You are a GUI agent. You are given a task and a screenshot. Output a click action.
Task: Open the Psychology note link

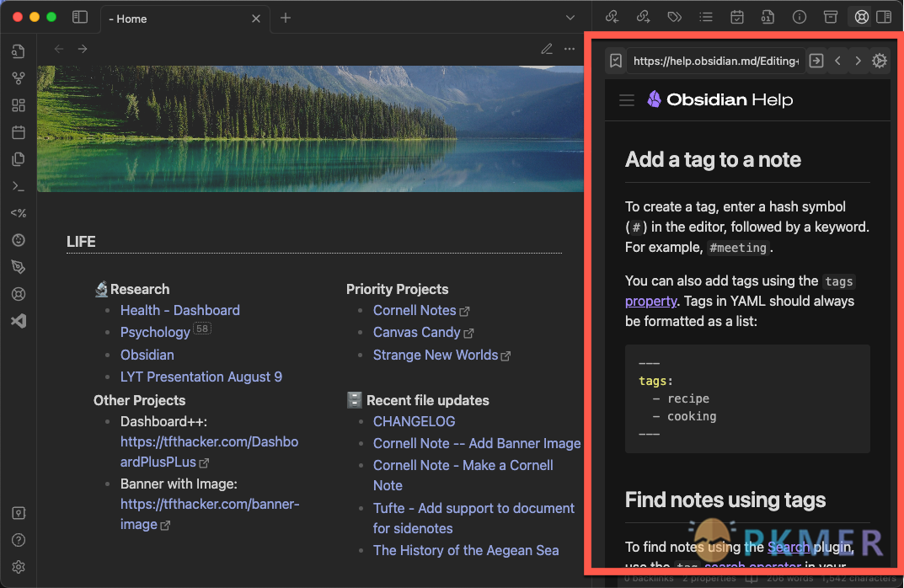tap(155, 332)
